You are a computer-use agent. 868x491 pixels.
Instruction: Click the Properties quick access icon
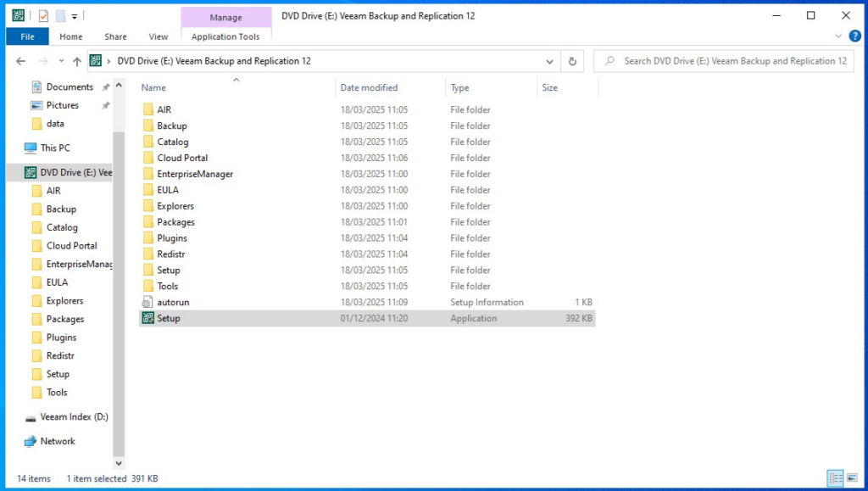43,16
